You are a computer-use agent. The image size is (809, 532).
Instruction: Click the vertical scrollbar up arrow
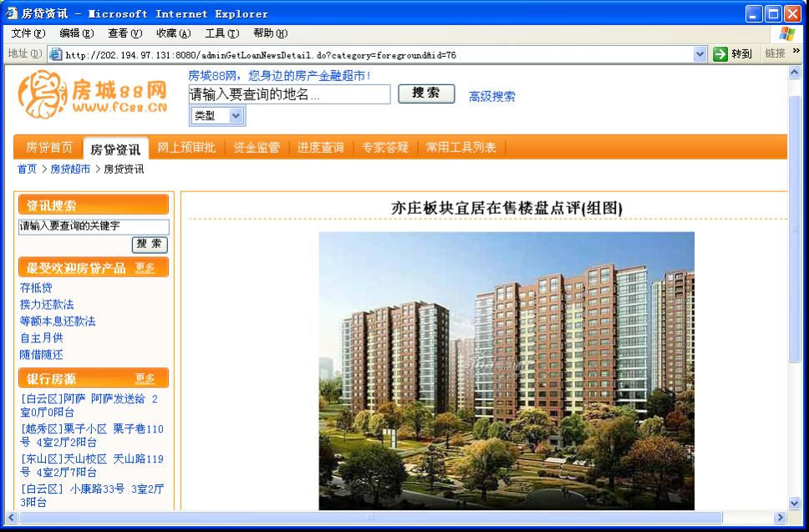pos(795,73)
